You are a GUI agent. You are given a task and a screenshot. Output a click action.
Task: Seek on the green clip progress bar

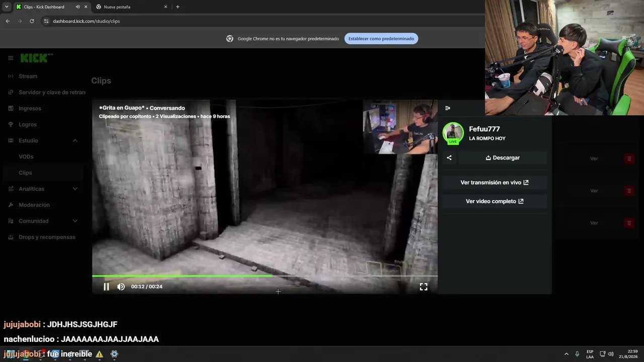265,276
